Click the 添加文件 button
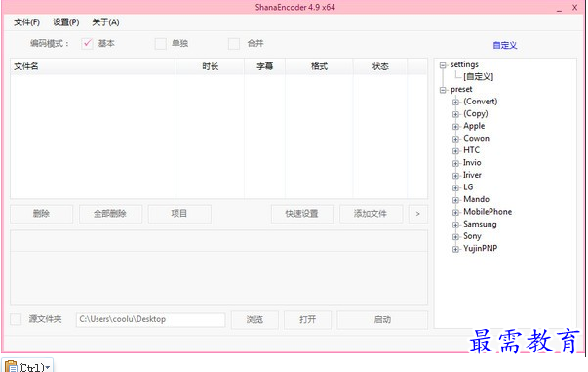 (371, 214)
